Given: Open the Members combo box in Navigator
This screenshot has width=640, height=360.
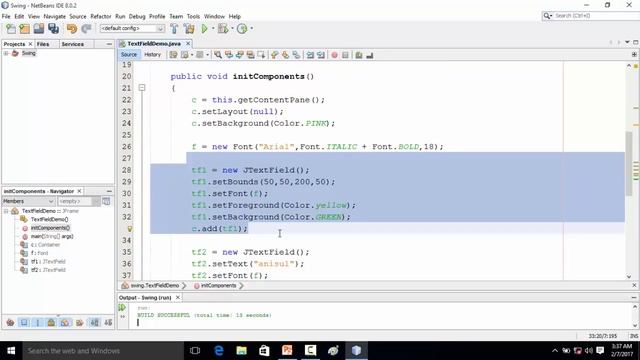Looking at the screenshot, I should pos(29,201).
